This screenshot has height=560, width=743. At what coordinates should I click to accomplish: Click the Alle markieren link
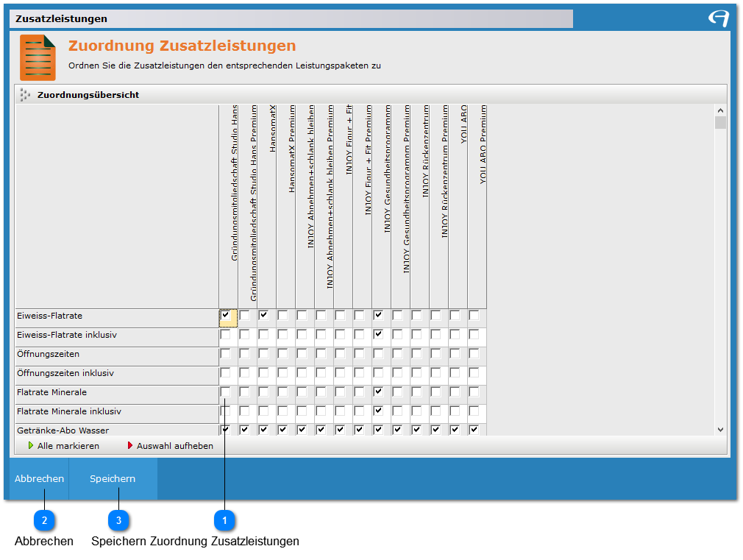68,446
